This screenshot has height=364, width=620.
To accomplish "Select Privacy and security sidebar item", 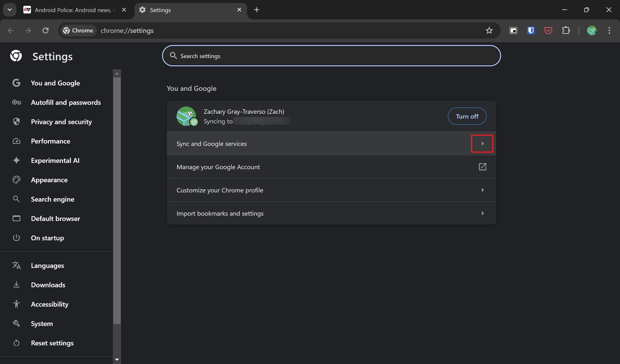I will [61, 122].
